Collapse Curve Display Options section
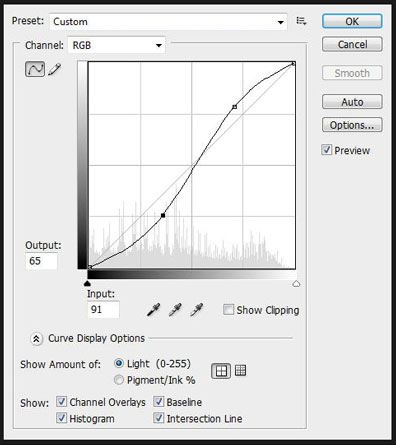 [36, 339]
